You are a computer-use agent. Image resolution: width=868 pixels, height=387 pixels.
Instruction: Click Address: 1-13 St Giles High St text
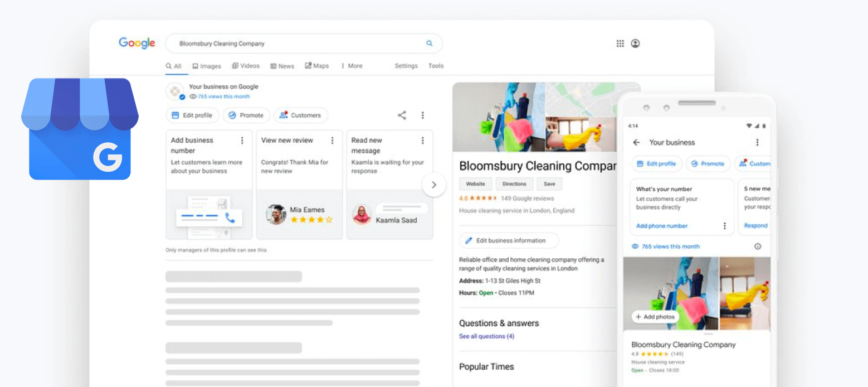tap(500, 280)
